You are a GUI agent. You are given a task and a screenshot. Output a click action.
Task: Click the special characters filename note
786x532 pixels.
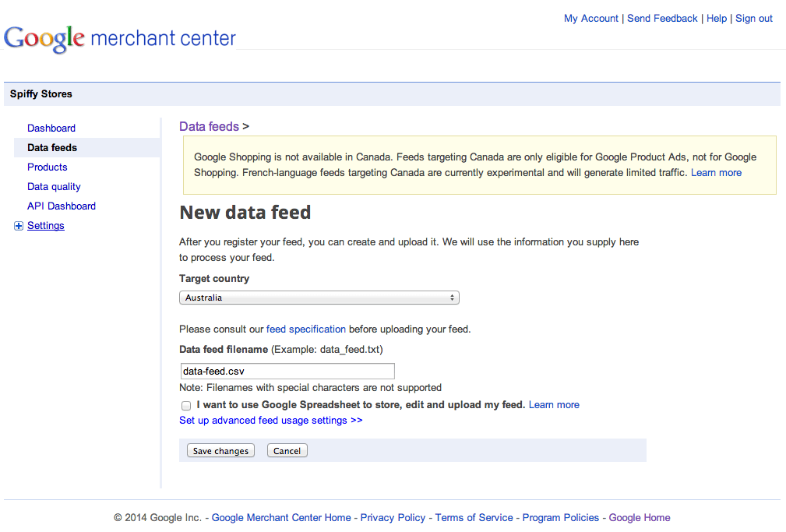[x=310, y=388]
